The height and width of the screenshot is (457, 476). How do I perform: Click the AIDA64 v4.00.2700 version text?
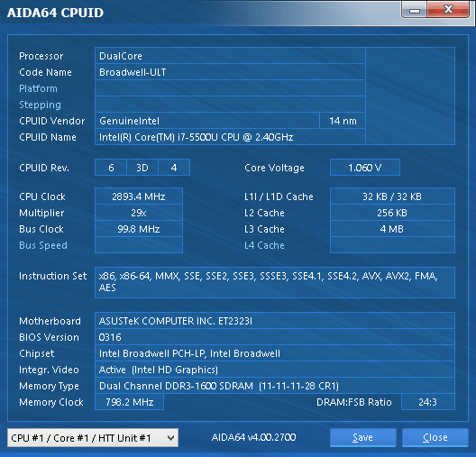tap(253, 437)
